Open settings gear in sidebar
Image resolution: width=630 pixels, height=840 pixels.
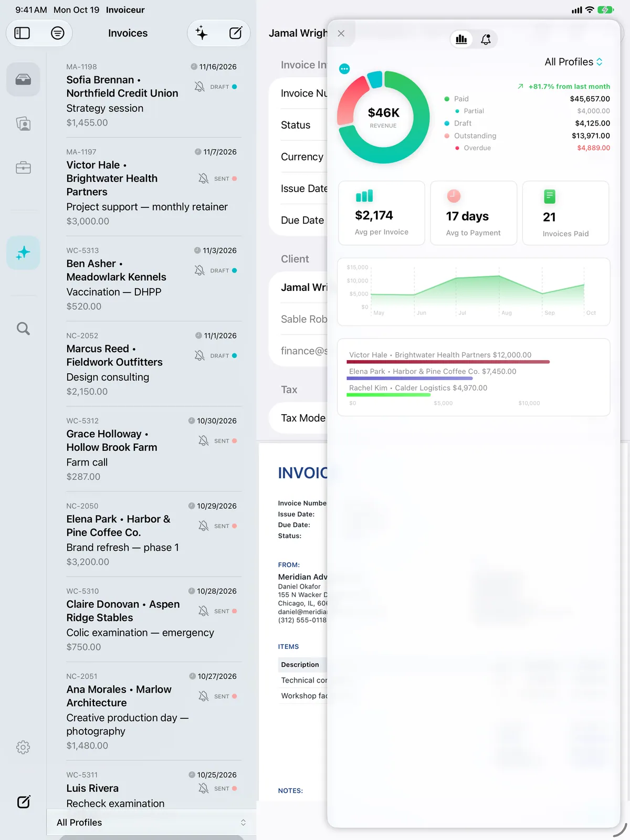23,747
